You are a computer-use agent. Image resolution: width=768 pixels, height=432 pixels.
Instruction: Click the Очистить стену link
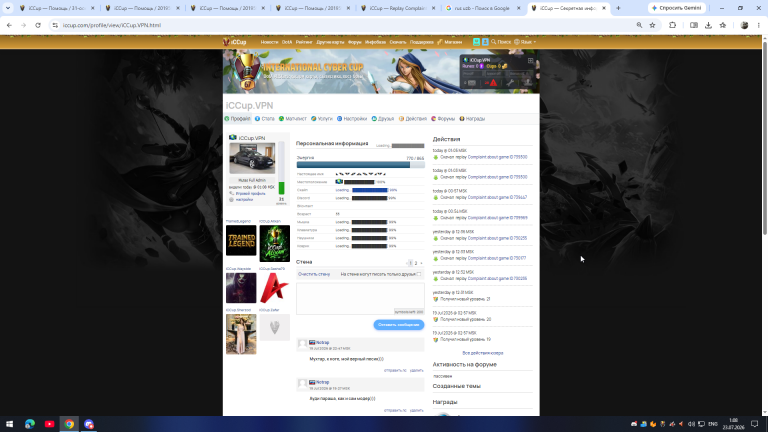(314, 274)
